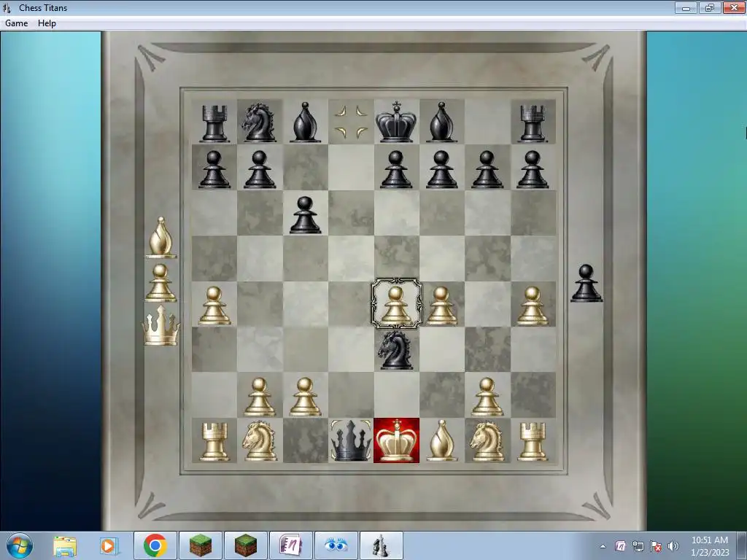The image size is (747, 560).
Task: Select the black pawn on b7
Action: coord(260,169)
